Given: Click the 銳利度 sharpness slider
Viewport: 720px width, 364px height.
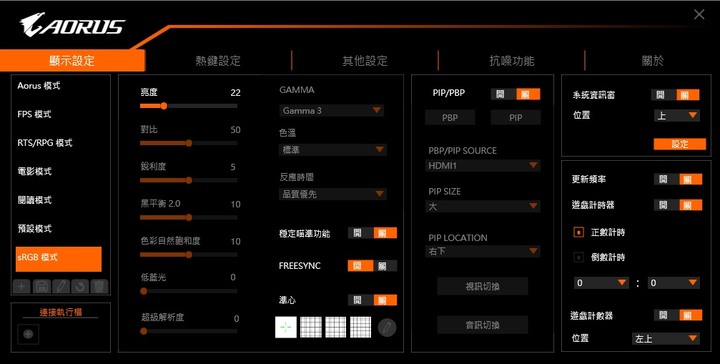Looking at the screenshot, I should 189,180.
